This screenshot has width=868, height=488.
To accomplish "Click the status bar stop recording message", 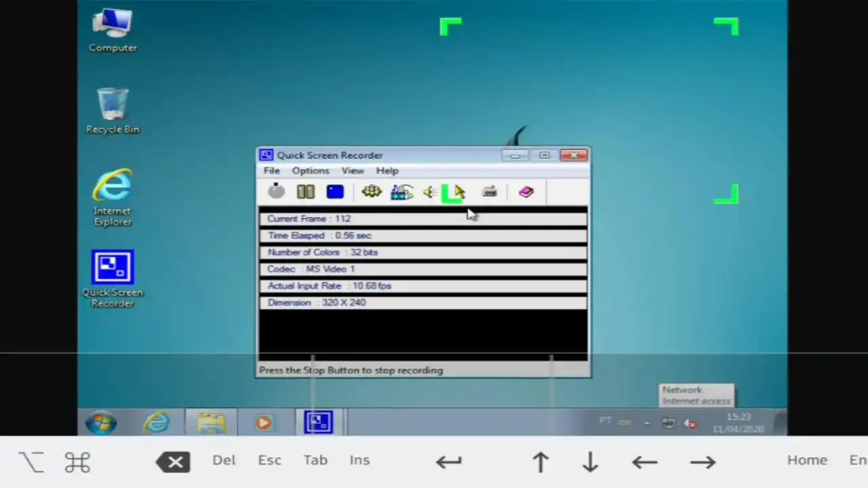I will click(351, 371).
